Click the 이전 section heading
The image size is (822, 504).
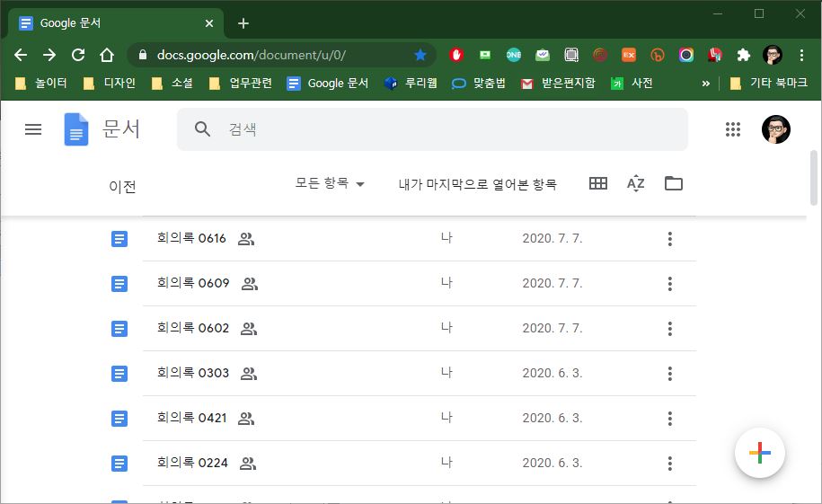122,187
